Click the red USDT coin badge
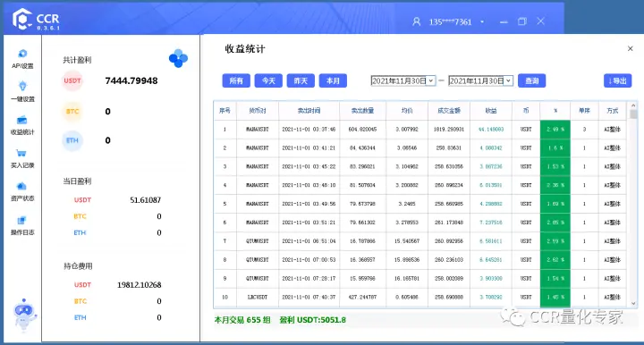Viewport: 644px width, 345px height. (x=72, y=80)
